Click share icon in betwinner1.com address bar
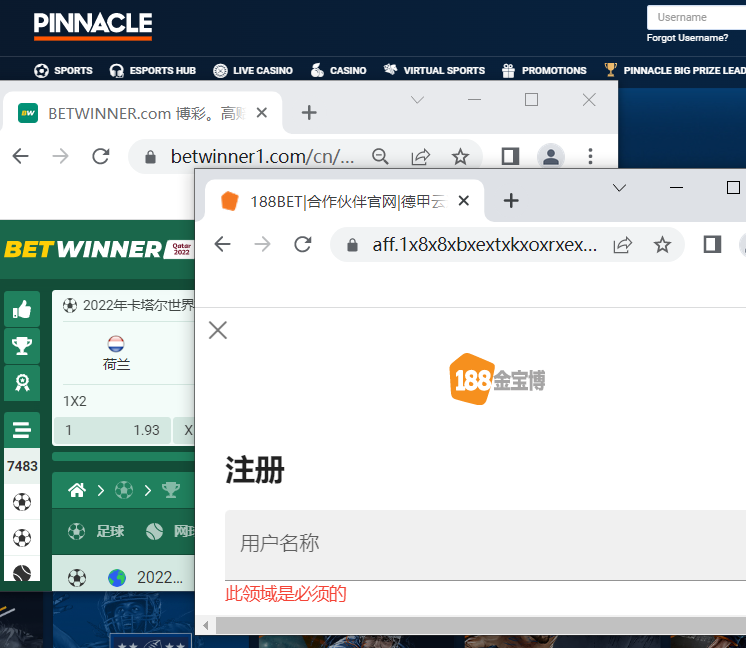Screen dimensions: 746x648 tap(421, 156)
